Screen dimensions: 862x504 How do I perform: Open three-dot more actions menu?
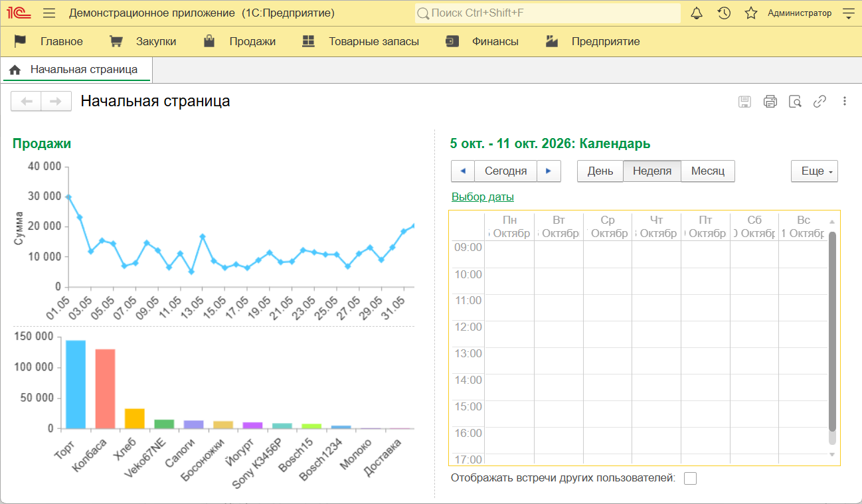point(845,102)
